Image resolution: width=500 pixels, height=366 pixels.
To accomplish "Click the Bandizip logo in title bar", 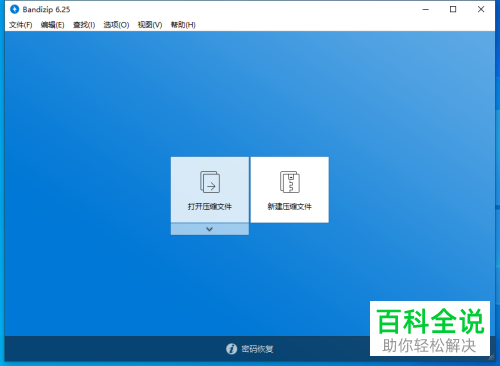I will (x=15, y=9).
